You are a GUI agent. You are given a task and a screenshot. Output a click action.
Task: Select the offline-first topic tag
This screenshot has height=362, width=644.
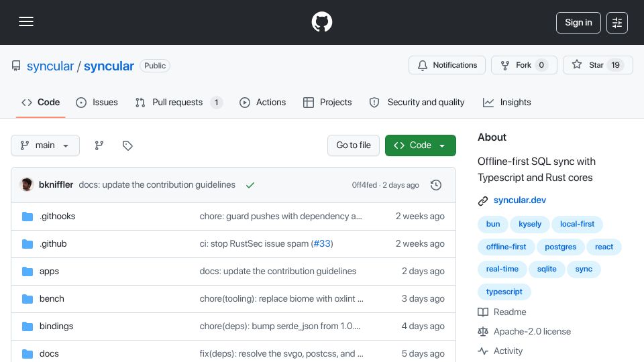pos(506,247)
